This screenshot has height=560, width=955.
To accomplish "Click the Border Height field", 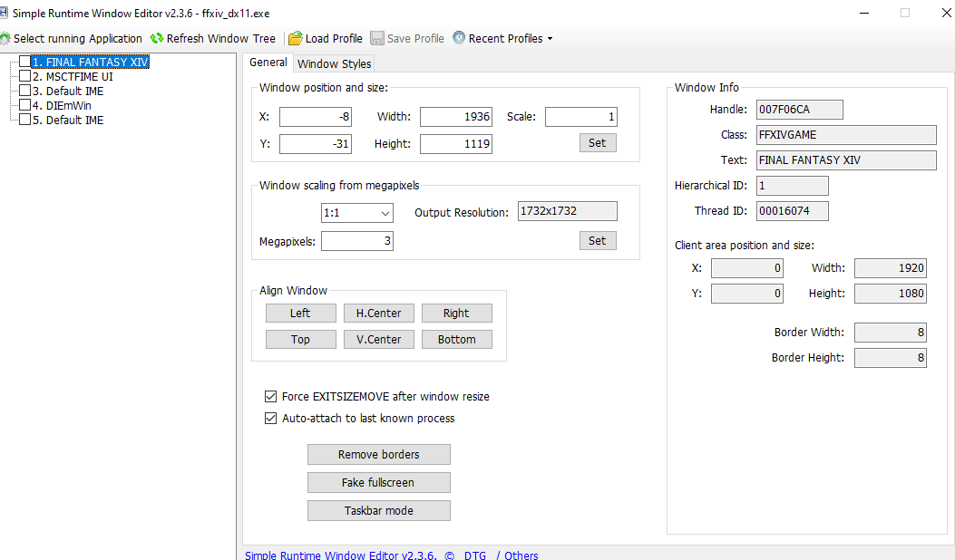I will point(891,358).
